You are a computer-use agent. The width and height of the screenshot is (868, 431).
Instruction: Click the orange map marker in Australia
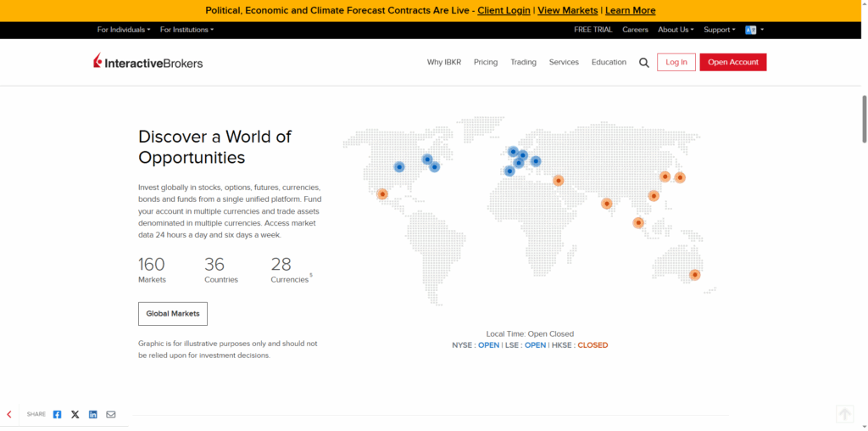694,275
